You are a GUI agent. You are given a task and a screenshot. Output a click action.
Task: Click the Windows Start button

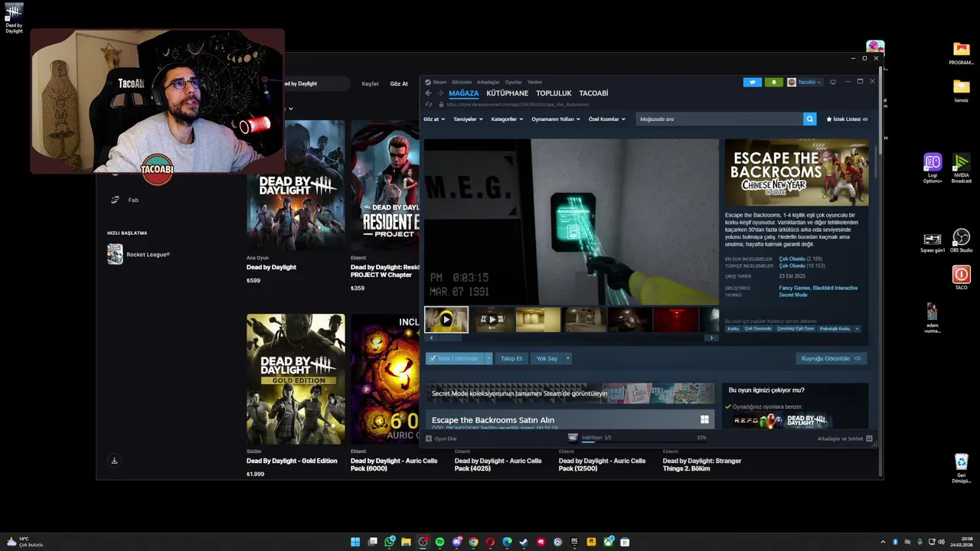pos(355,542)
